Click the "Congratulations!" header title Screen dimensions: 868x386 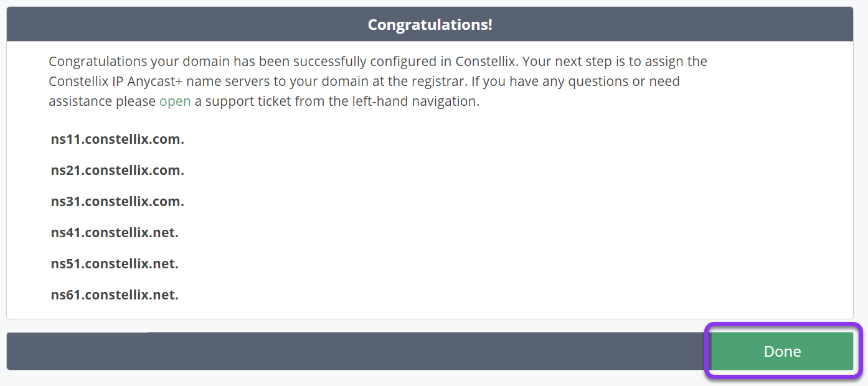(x=430, y=24)
